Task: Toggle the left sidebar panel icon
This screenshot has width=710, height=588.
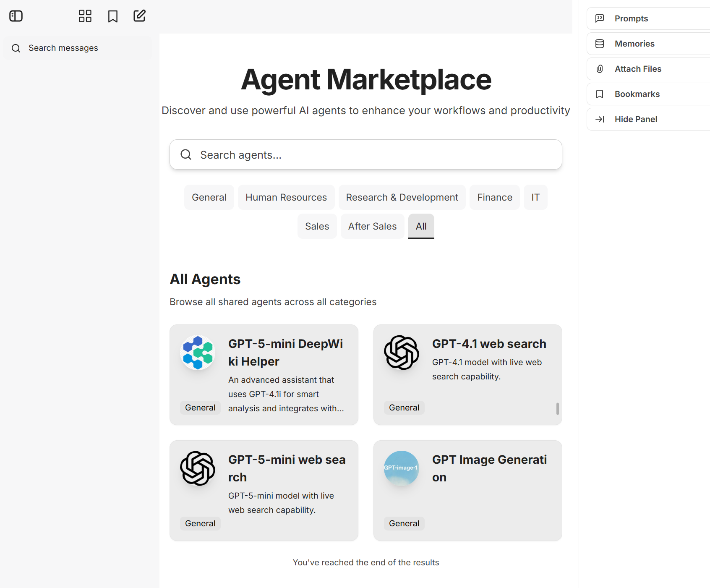Action: (x=16, y=16)
